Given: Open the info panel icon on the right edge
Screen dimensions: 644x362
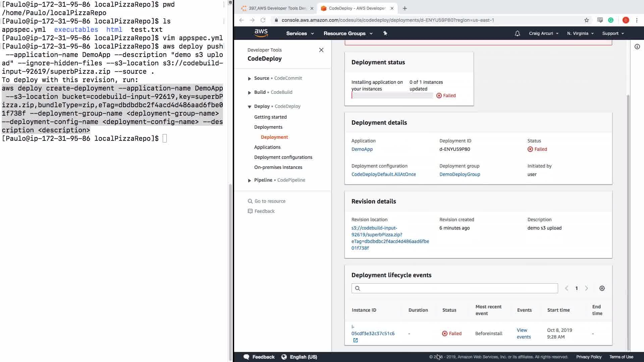Looking at the screenshot, I should 637,47.
